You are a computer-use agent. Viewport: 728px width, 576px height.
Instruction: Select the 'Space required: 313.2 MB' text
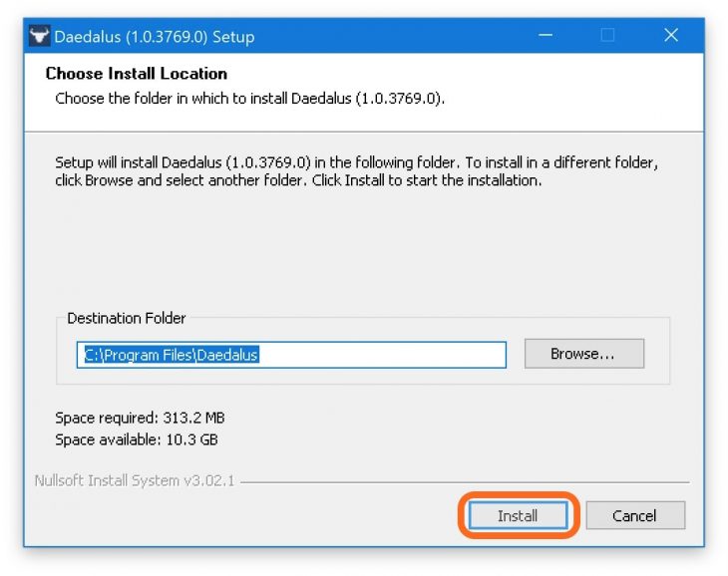[140, 418]
